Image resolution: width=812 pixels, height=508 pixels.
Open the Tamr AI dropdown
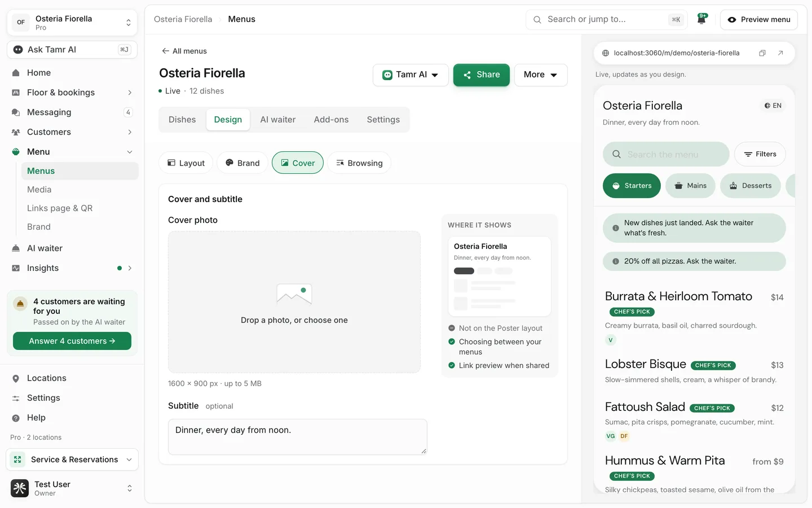(411, 75)
